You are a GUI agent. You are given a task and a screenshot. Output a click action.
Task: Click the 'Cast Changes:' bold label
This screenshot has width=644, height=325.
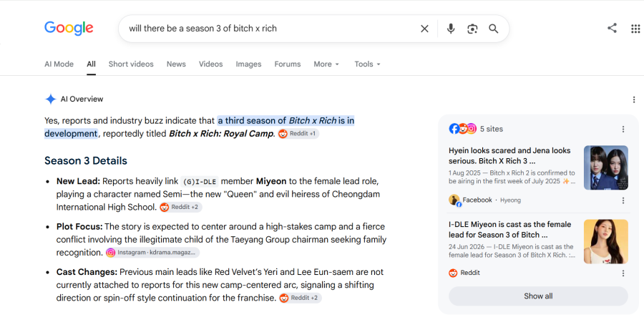(87, 272)
